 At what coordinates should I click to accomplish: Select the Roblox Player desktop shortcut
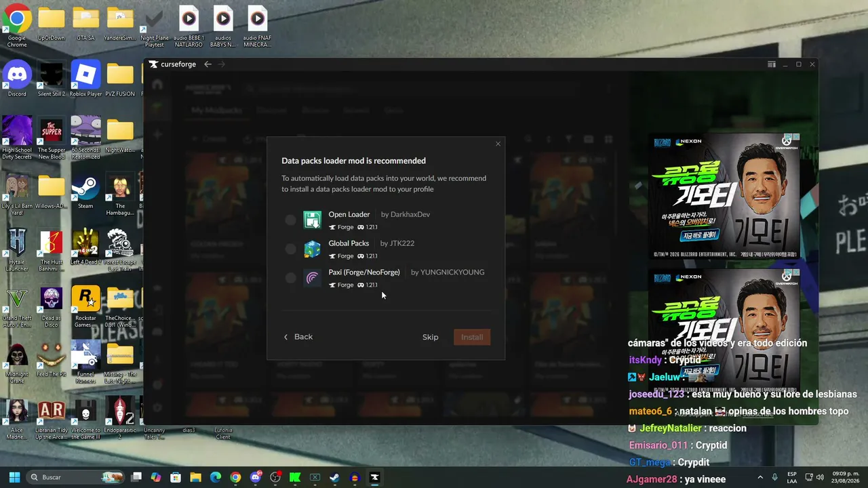click(85, 79)
